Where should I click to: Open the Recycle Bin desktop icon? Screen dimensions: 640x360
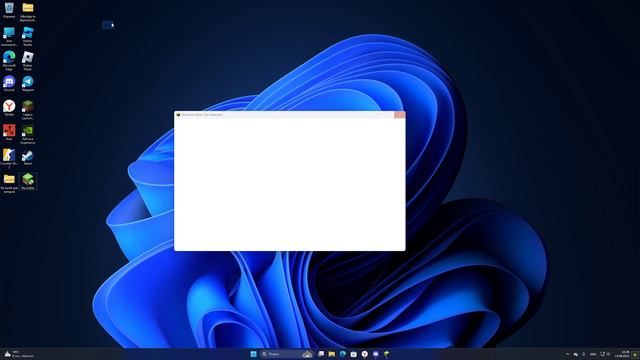tap(9, 10)
